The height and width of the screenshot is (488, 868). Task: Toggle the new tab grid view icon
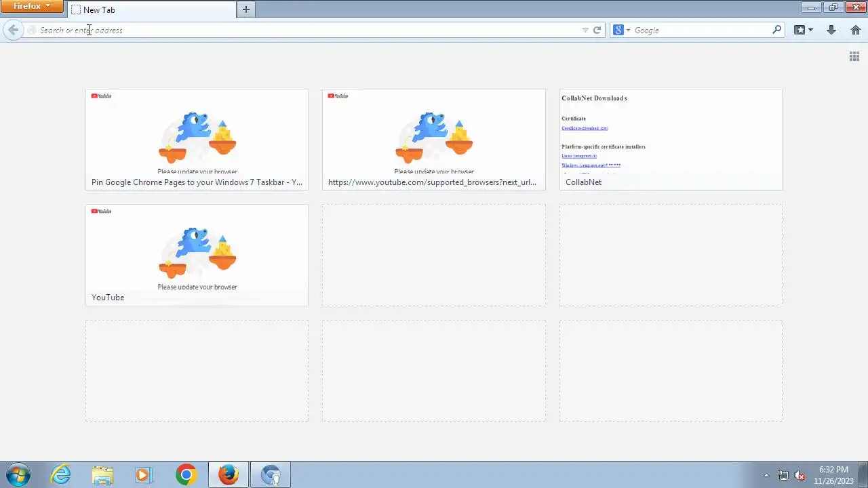[x=854, y=56]
